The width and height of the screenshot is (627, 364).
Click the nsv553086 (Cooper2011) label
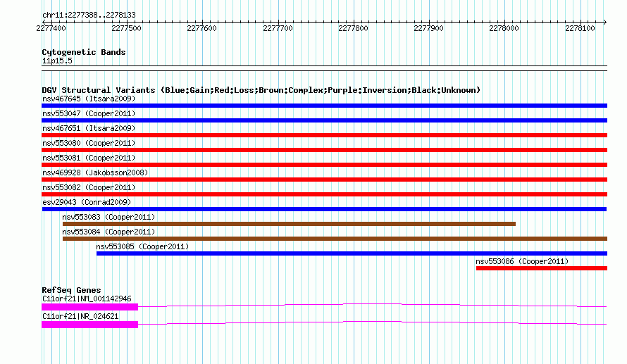pyautogui.click(x=522, y=261)
